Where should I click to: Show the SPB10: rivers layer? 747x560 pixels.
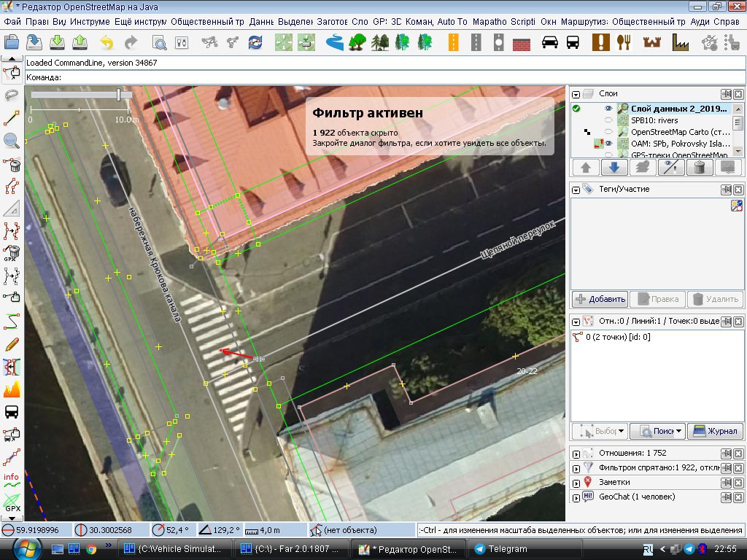pos(608,120)
